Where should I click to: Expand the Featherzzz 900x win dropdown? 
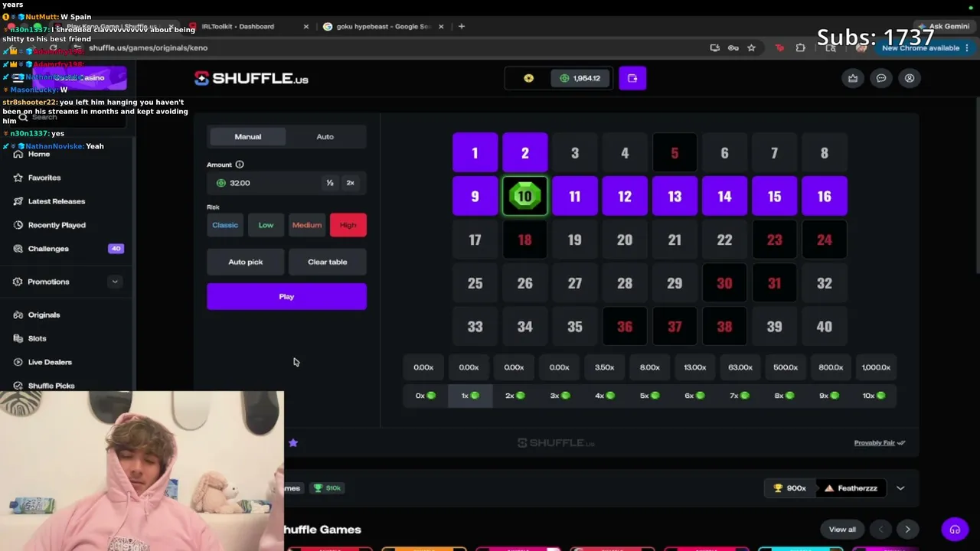(900, 488)
